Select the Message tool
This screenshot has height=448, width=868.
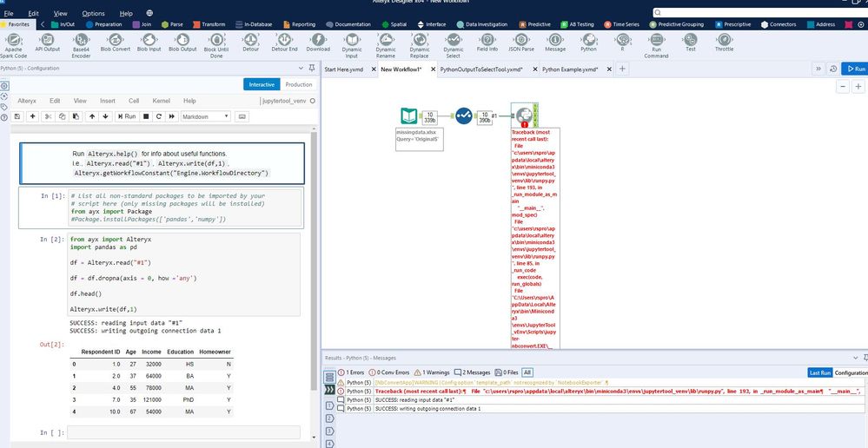pos(555,43)
